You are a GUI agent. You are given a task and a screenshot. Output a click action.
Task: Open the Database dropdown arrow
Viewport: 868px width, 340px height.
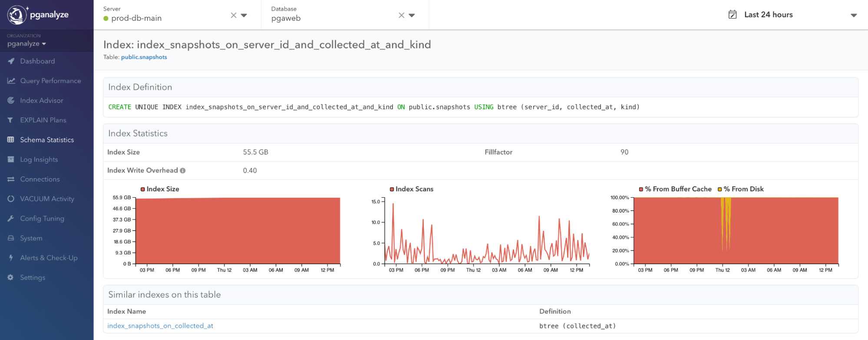[412, 16]
